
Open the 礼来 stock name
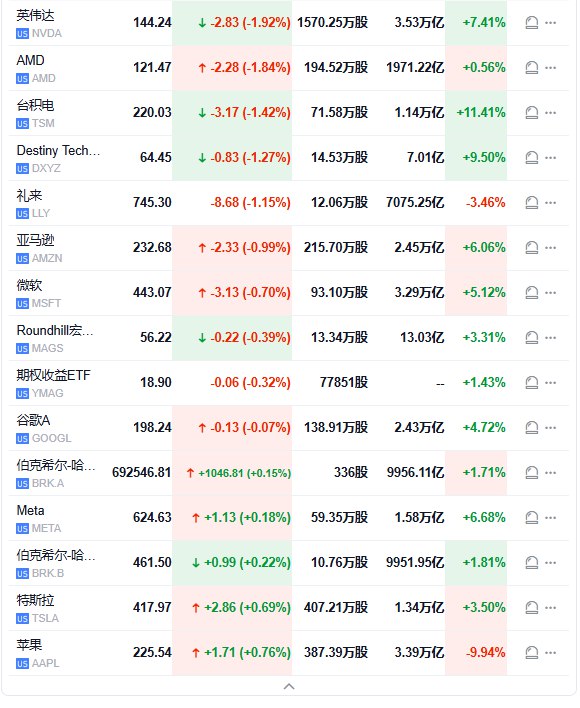coord(29,196)
